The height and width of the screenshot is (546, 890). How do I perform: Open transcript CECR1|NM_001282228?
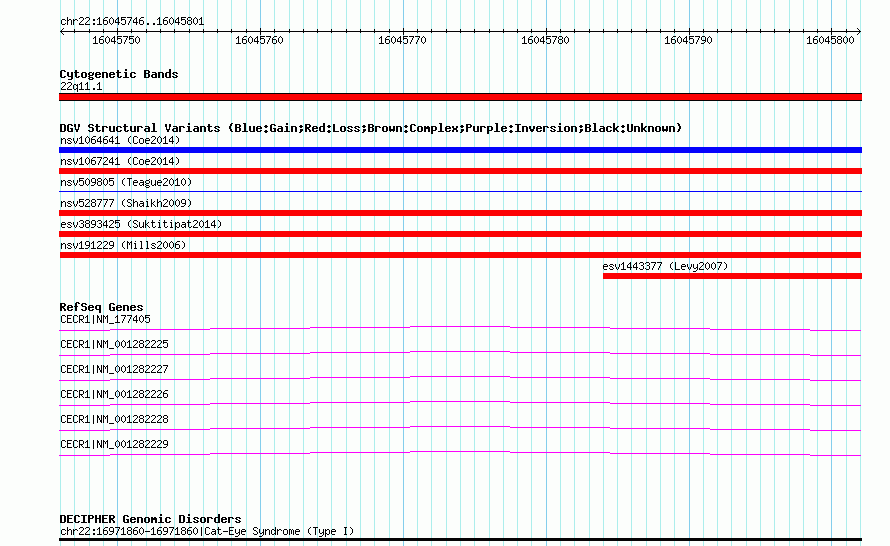[114, 419]
